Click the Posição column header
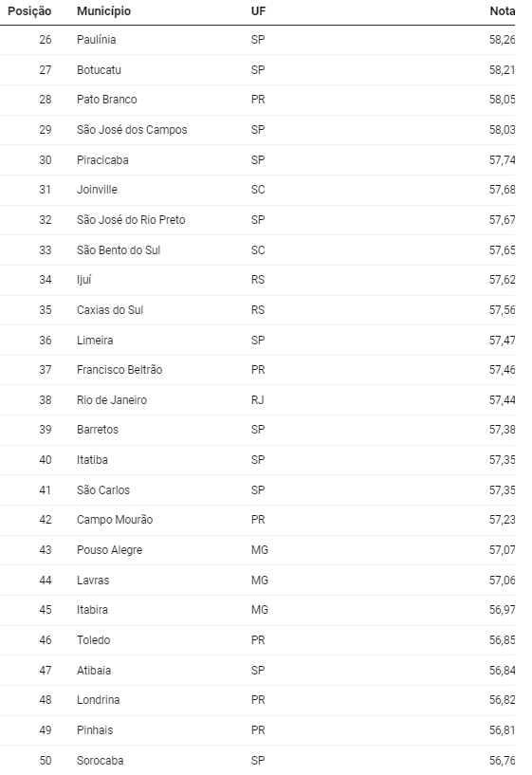This screenshot has width=532, height=775. 29,11
